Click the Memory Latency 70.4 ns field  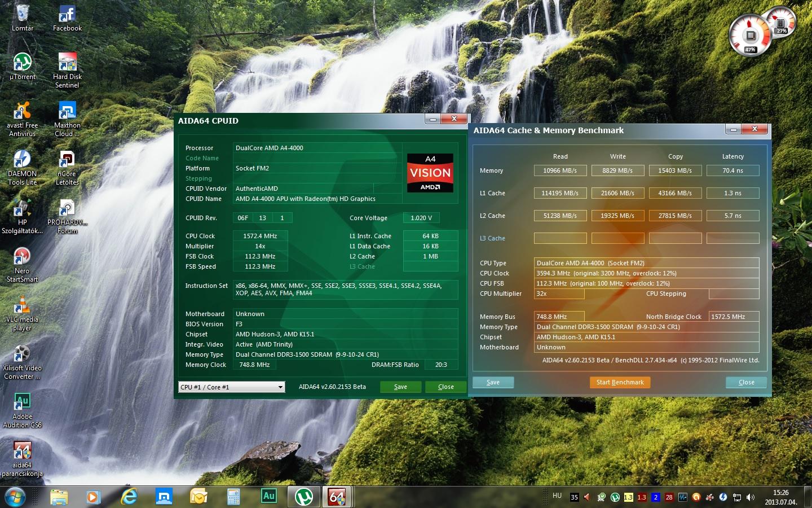point(732,170)
